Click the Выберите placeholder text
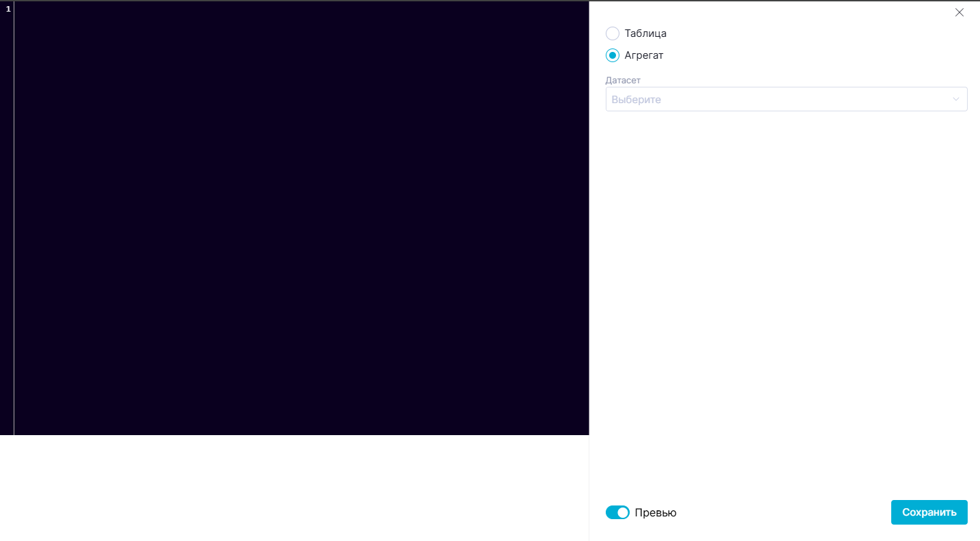 (636, 100)
